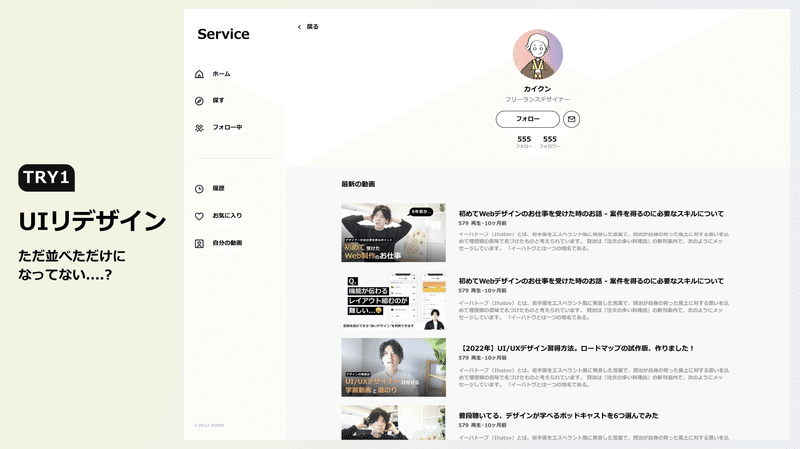This screenshot has height=449, width=800.
Task: Click the Service logo text
Action: click(223, 34)
